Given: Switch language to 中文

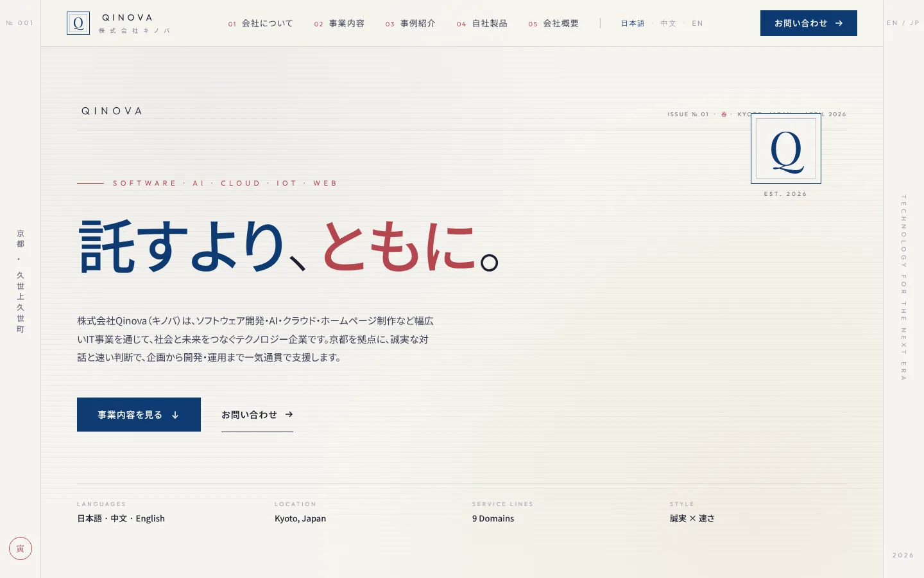Looking at the screenshot, I should tap(669, 23).
